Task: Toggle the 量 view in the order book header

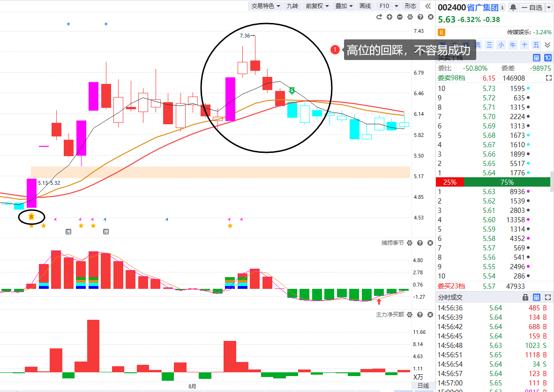Action: tap(536, 58)
